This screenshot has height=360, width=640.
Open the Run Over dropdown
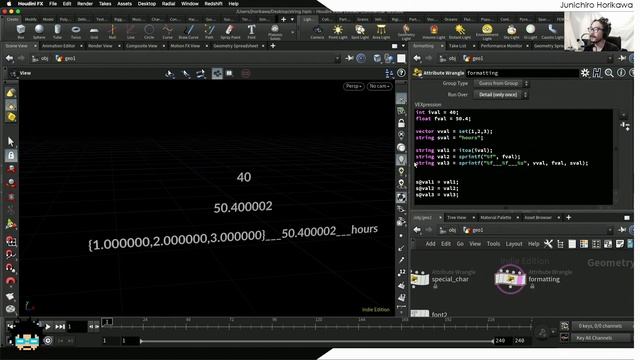(501, 95)
